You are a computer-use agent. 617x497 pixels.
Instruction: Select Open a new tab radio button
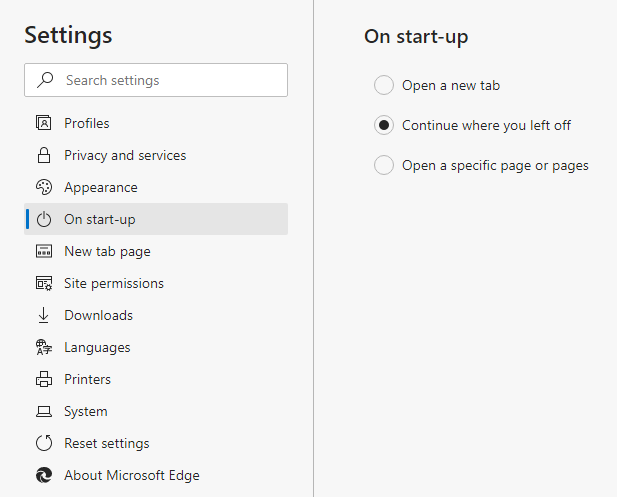[384, 85]
